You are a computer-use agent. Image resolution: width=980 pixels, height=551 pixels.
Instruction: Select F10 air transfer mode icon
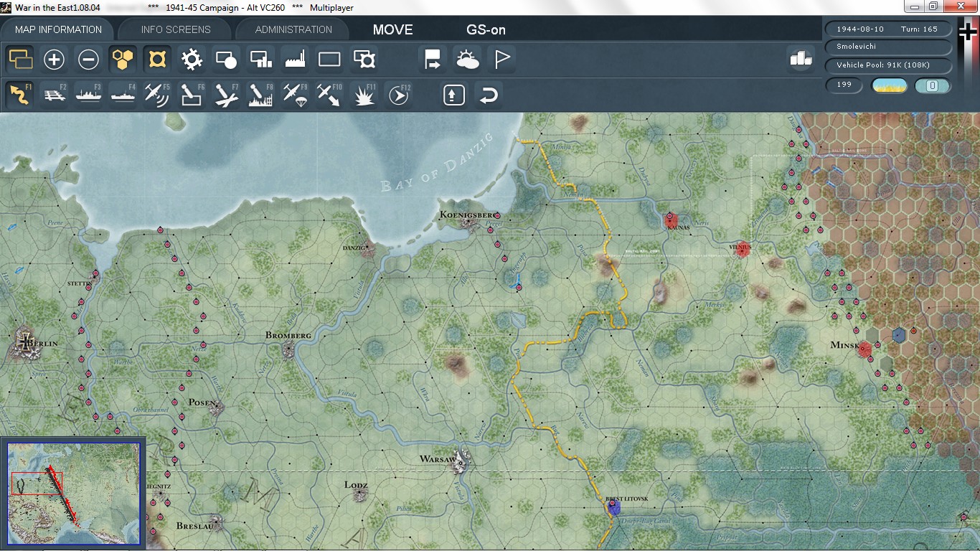(329, 95)
